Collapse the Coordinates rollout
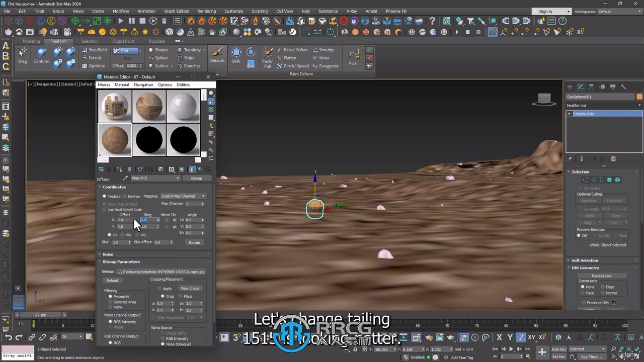 (153, 187)
